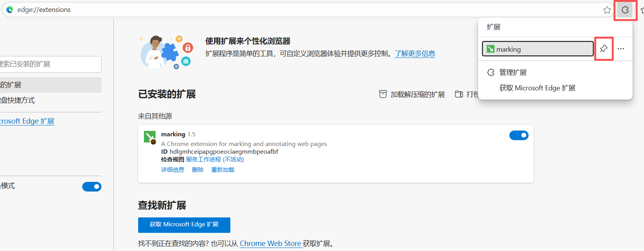
Task: Click the pack extension icon
Action: 459,94
